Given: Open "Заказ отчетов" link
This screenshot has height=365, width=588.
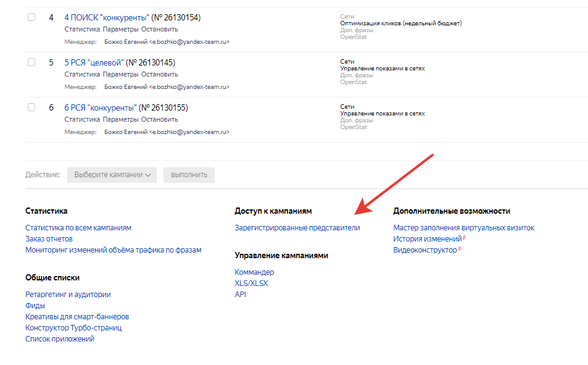Looking at the screenshot, I should point(49,239).
